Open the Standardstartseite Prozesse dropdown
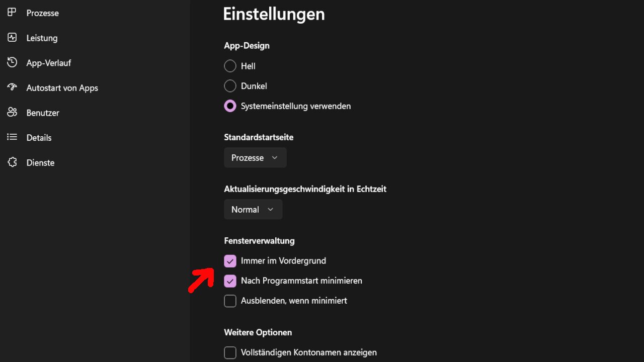The height and width of the screenshot is (362, 644). (x=255, y=158)
